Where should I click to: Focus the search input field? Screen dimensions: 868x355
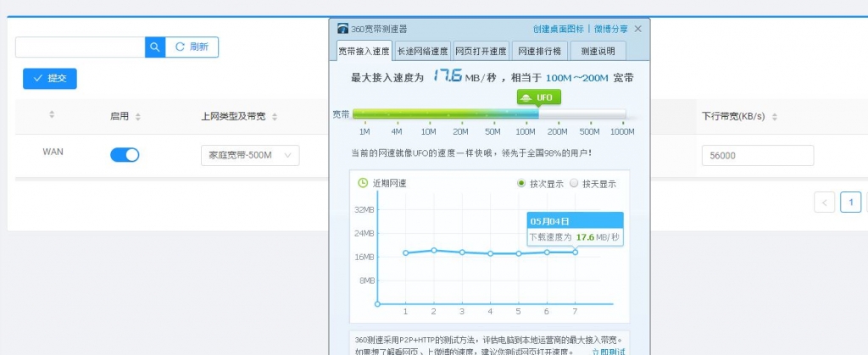click(x=81, y=47)
